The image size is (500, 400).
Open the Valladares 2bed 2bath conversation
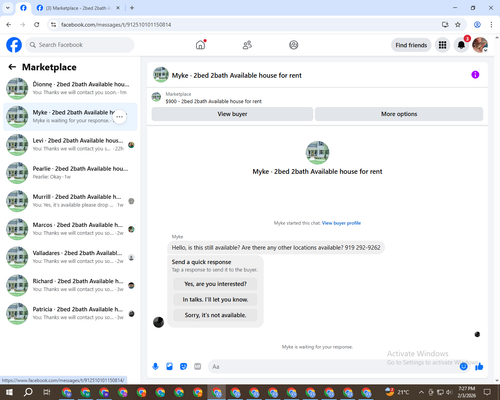[70, 257]
